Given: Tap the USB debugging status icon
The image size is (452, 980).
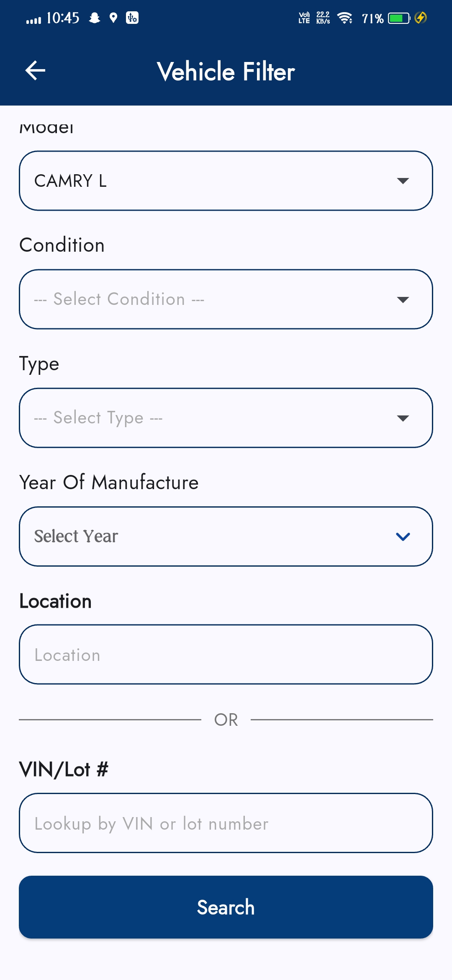Looking at the screenshot, I should click(132, 18).
